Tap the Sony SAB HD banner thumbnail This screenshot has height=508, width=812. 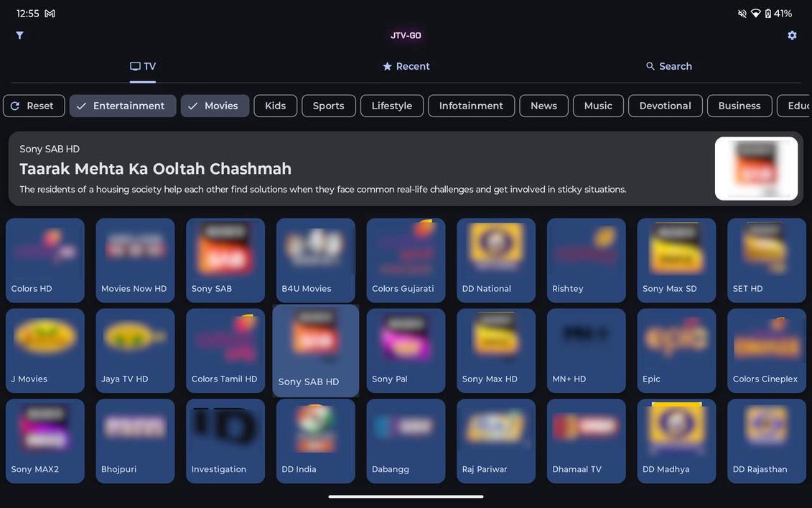point(756,168)
